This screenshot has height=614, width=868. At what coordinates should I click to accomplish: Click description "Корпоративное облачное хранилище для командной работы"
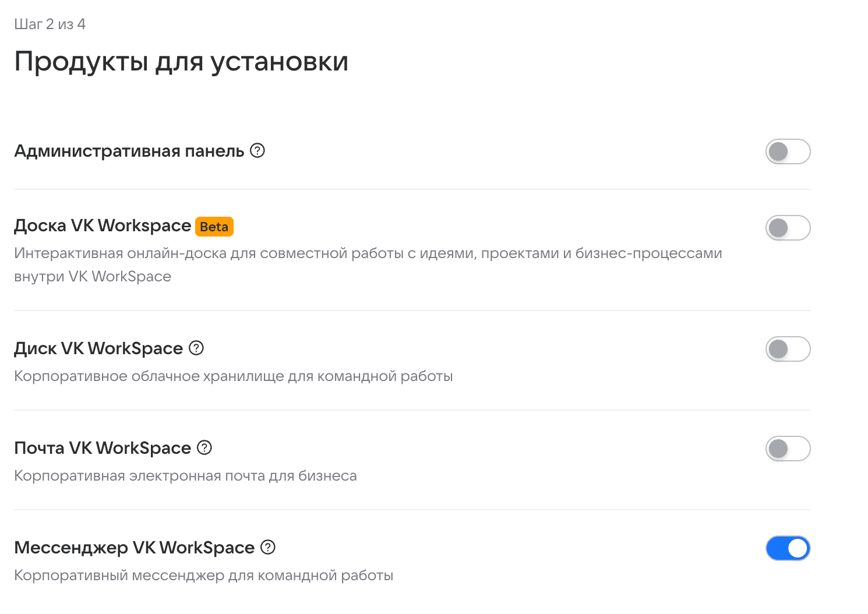click(234, 376)
